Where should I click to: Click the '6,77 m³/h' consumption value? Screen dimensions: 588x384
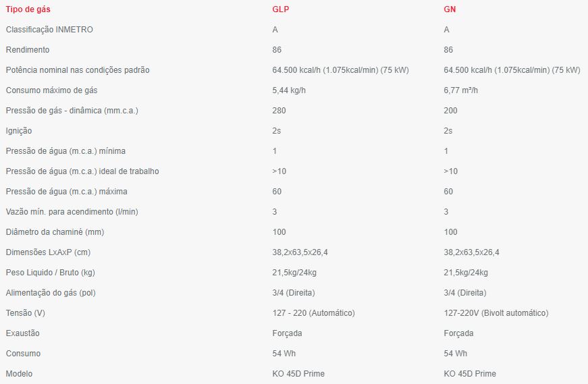point(460,90)
